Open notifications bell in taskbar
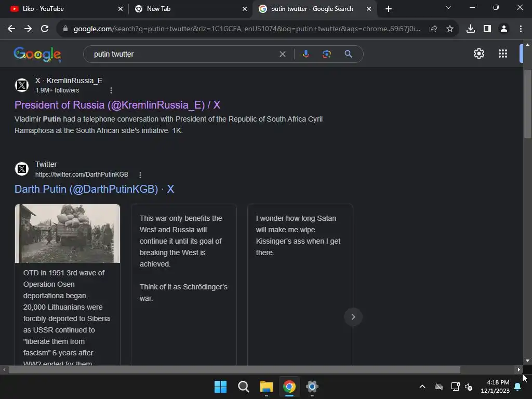The width and height of the screenshot is (532, 399). tap(518, 387)
